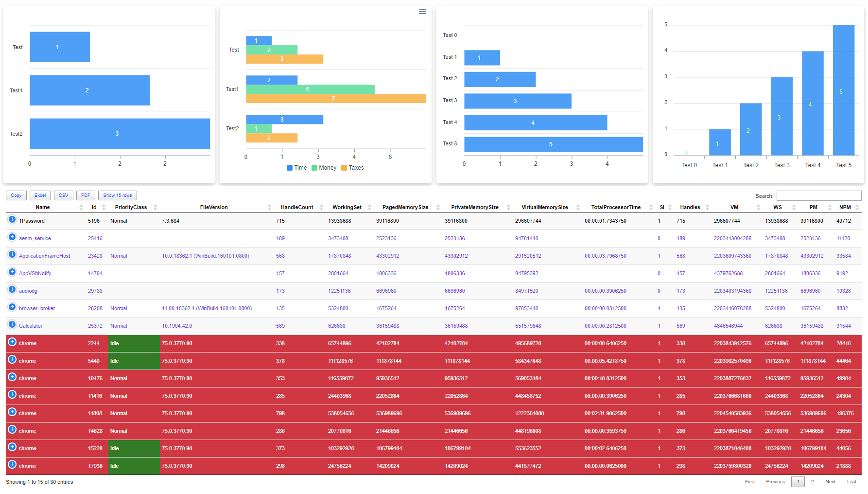The width and height of the screenshot is (868, 494).
Task: Hide the Taxes series via legend
Action: tap(352, 168)
